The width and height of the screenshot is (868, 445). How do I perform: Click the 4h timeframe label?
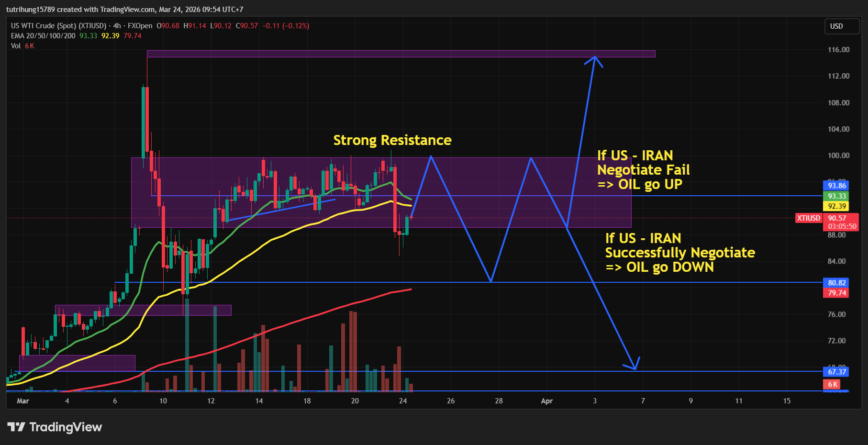[x=117, y=26]
